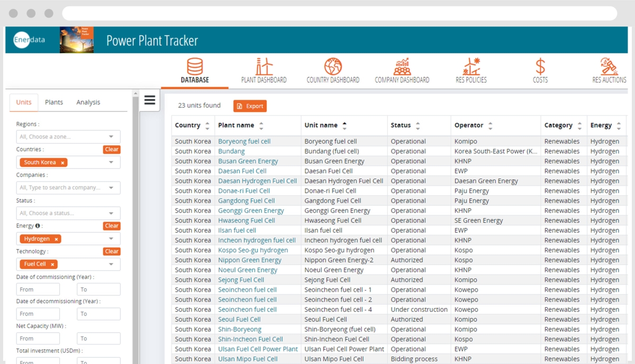Open the Costs section
Screen dimensions: 635x364
click(x=540, y=70)
